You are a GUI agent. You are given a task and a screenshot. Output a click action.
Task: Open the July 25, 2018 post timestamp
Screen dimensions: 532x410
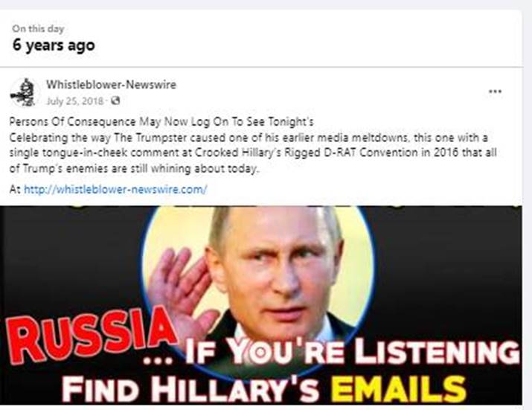74,101
